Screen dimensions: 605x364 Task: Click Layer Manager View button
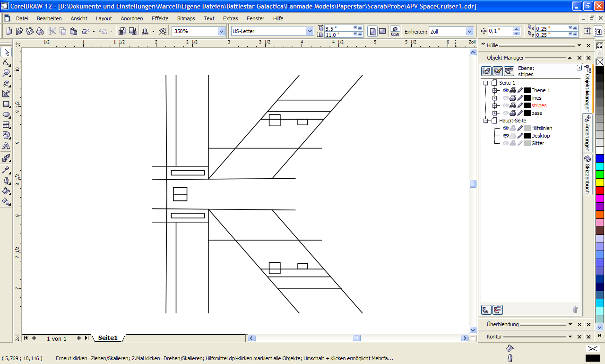(509, 71)
